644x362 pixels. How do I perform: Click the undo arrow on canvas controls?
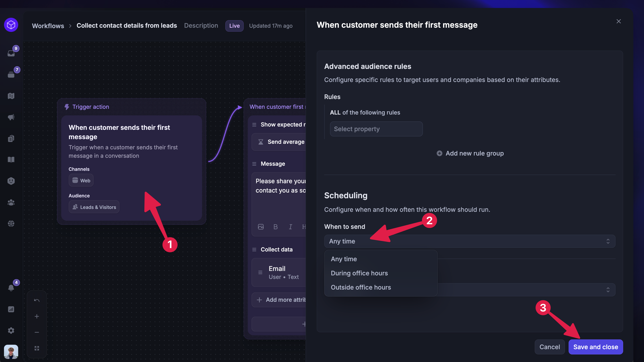click(x=37, y=300)
